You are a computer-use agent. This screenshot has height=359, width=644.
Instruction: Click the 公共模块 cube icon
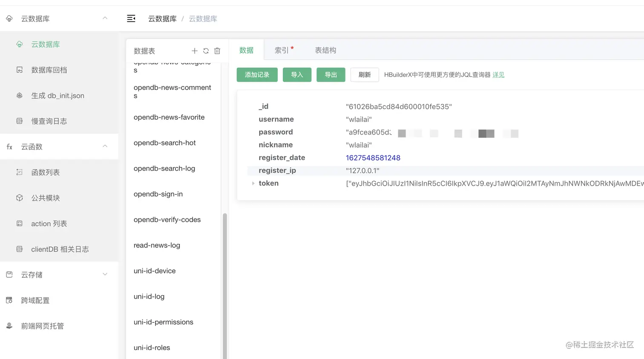(x=20, y=198)
